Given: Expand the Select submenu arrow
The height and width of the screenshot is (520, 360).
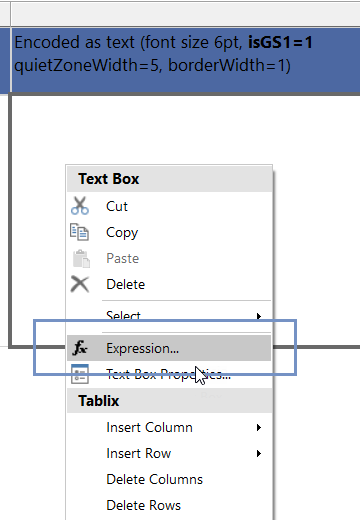Looking at the screenshot, I should [x=259, y=316].
